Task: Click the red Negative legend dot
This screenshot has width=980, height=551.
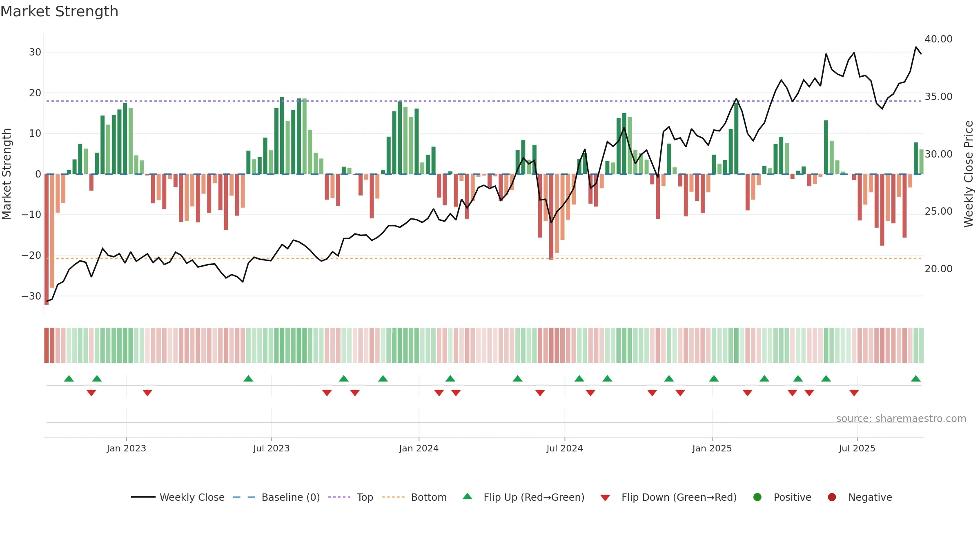Action: click(832, 497)
